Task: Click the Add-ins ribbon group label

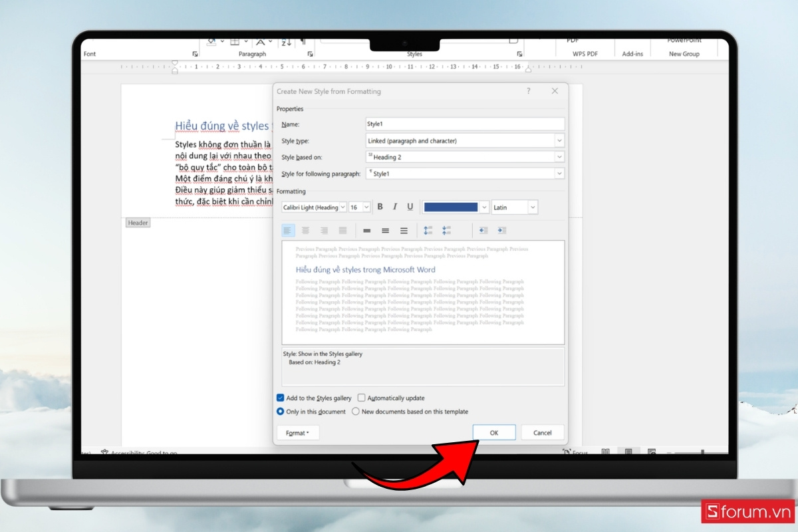Action: (x=632, y=54)
